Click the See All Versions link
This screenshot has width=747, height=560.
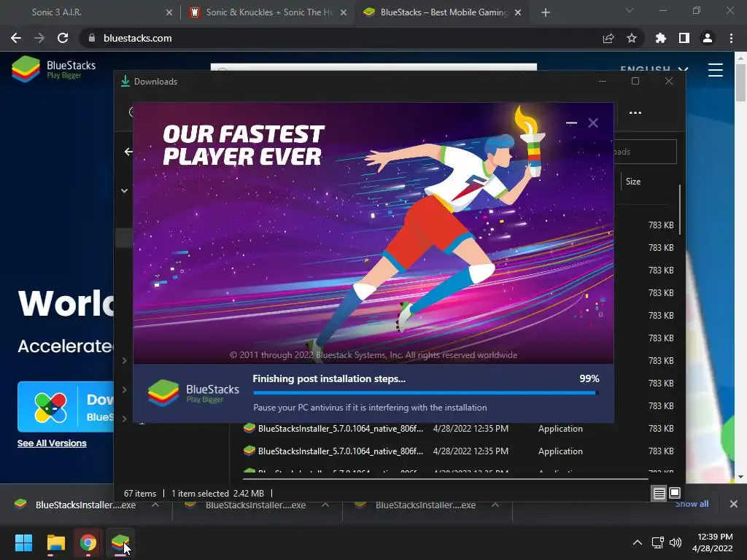[52, 443]
